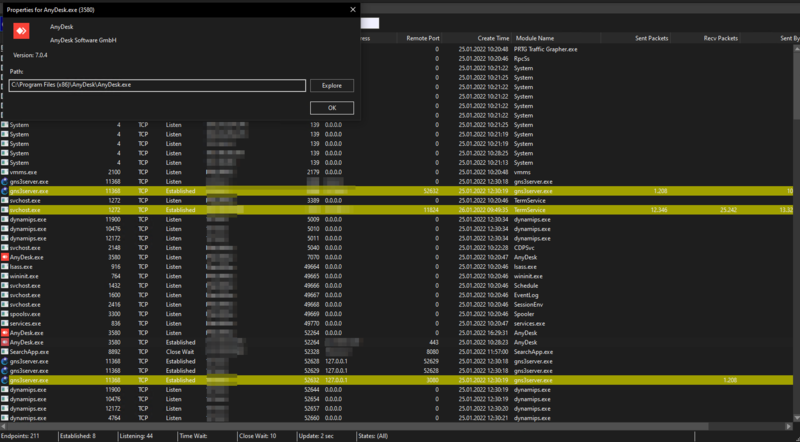Sort by the Remote Port column
This screenshot has width=800, height=442.
421,38
